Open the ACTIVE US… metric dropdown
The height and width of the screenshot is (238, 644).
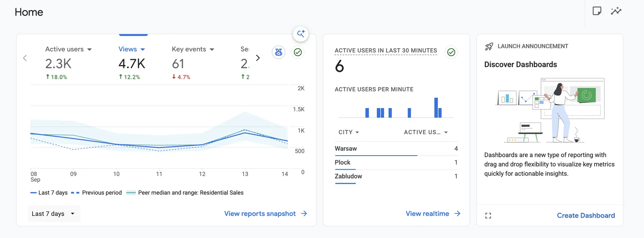(426, 132)
